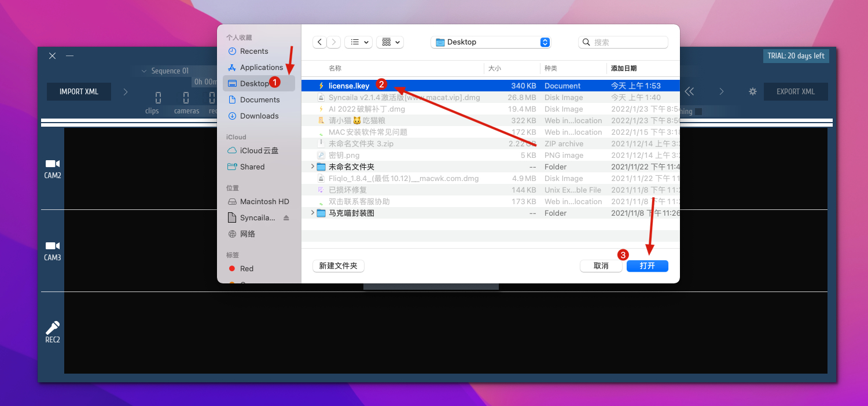Select the 马克喵封装图 folder row
Viewport: 868px width, 406px height.
coord(491,213)
